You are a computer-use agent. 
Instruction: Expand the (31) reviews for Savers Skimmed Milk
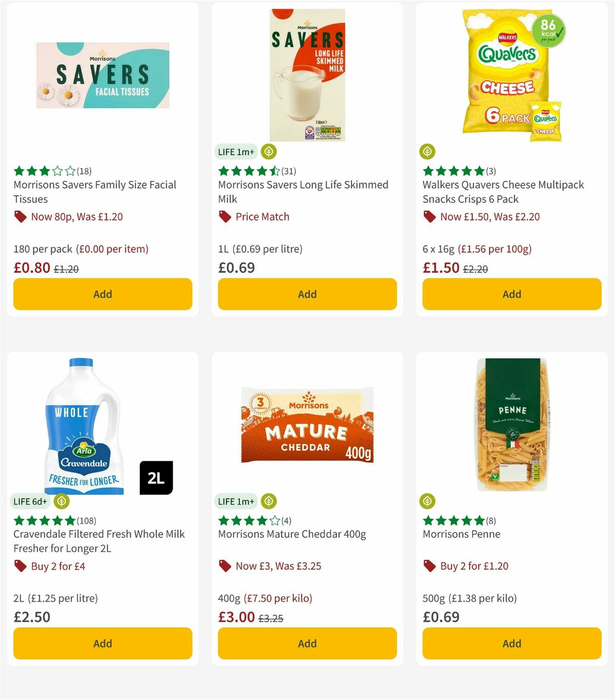(289, 171)
